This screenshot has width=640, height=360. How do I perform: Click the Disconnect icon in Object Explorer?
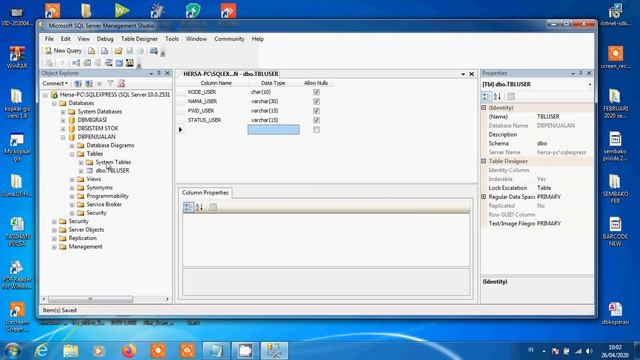89,83
